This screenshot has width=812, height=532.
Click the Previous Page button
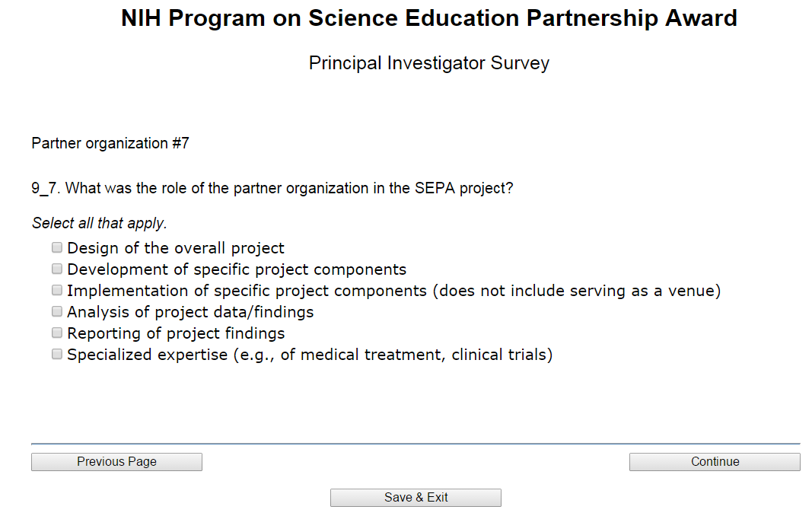pyautogui.click(x=116, y=462)
